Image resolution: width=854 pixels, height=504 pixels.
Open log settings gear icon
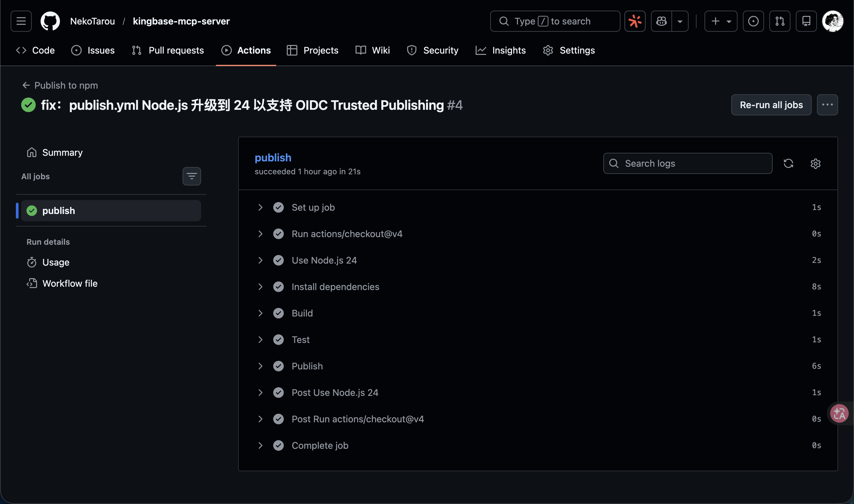point(815,163)
